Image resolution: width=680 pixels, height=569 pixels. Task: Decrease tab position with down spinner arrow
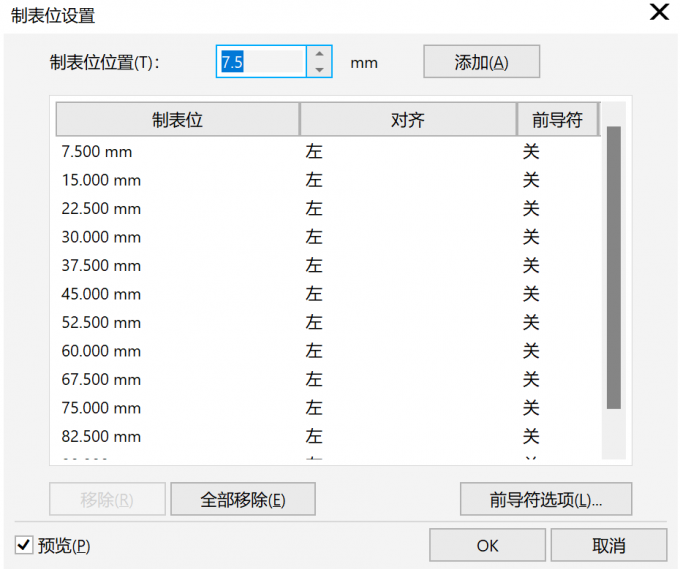click(x=320, y=69)
